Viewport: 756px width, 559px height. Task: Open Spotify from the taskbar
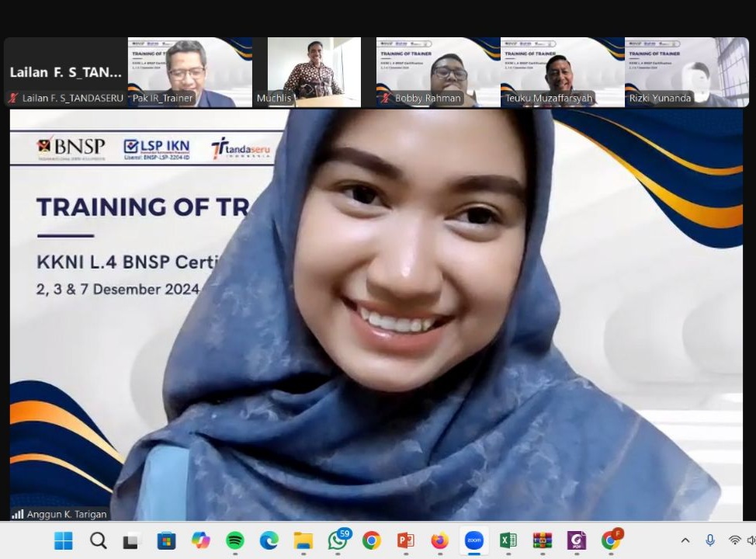pos(235,540)
